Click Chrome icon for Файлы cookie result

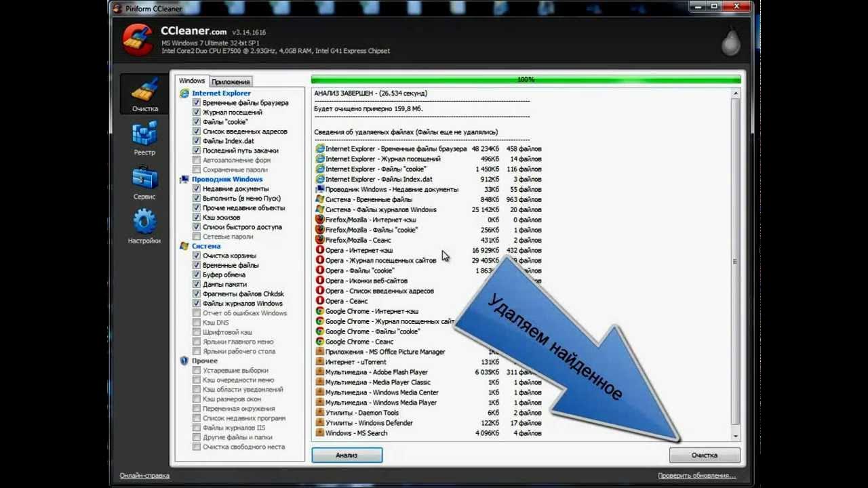click(x=320, y=331)
